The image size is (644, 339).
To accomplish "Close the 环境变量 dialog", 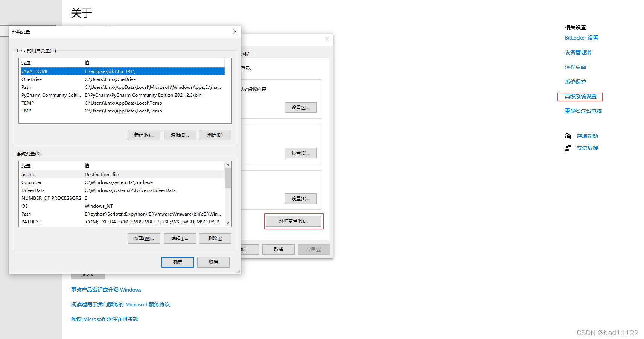I will tap(235, 32).
